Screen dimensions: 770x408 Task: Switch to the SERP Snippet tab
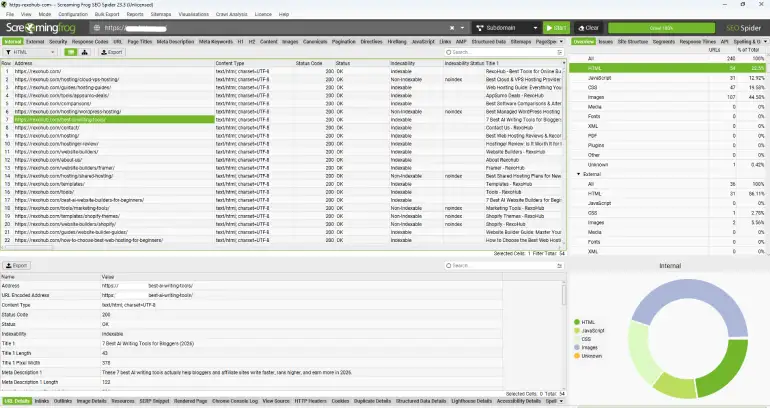point(154,401)
